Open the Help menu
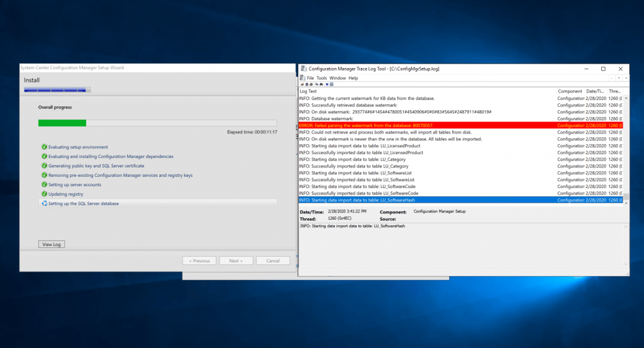This screenshot has width=644, height=348. (x=353, y=78)
